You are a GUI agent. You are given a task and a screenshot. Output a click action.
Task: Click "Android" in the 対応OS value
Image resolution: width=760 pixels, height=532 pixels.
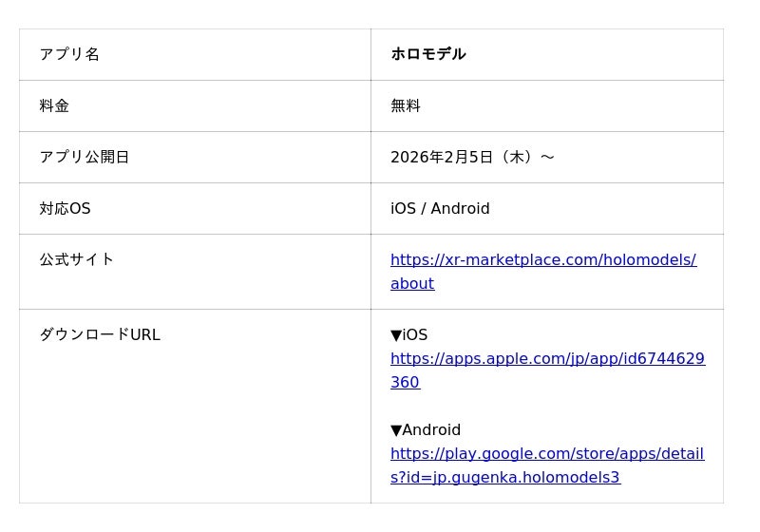(460, 208)
